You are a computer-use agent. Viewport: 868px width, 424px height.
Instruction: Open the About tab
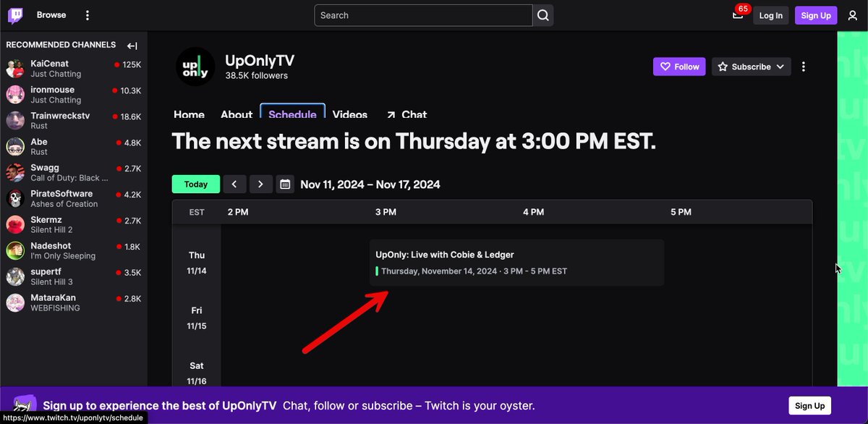[x=237, y=114]
